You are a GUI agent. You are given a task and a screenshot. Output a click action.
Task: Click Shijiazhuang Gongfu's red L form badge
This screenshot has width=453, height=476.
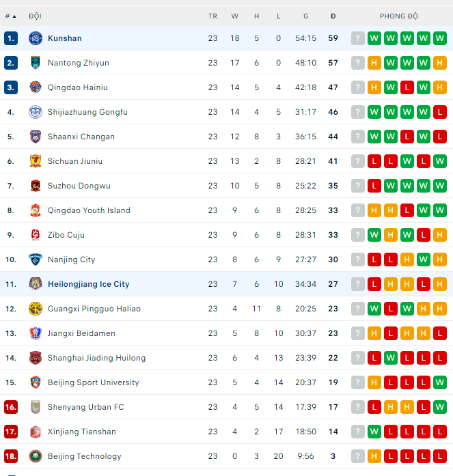tap(439, 112)
